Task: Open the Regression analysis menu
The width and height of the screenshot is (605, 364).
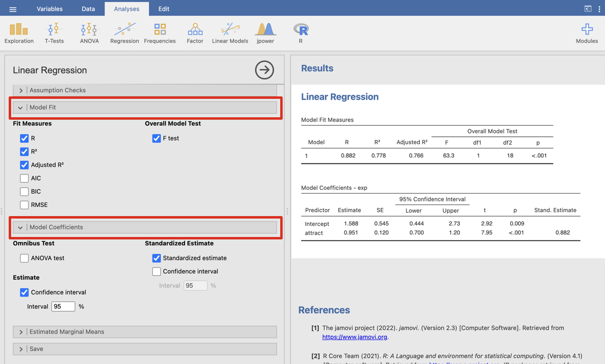Action: click(124, 33)
